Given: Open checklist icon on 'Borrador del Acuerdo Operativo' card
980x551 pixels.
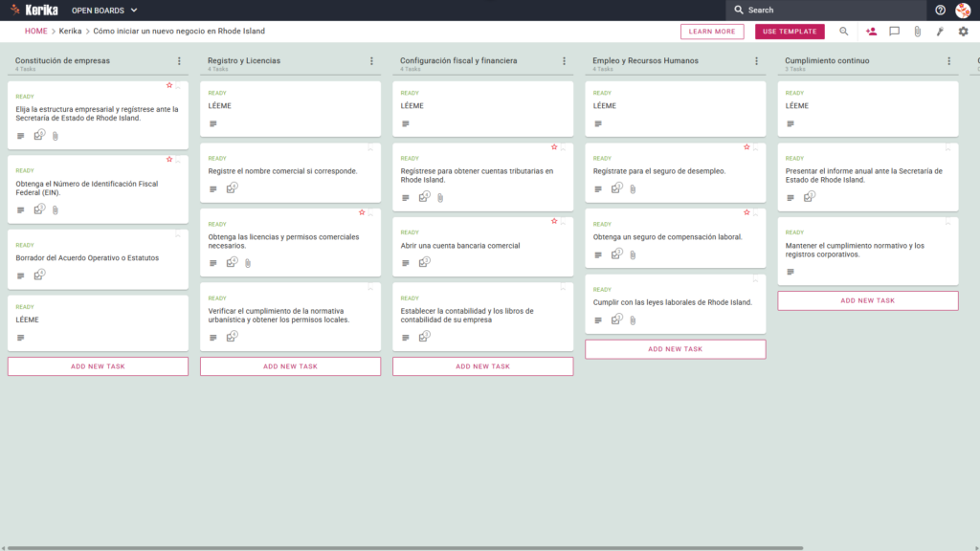Looking at the screenshot, I should pos(39,275).
